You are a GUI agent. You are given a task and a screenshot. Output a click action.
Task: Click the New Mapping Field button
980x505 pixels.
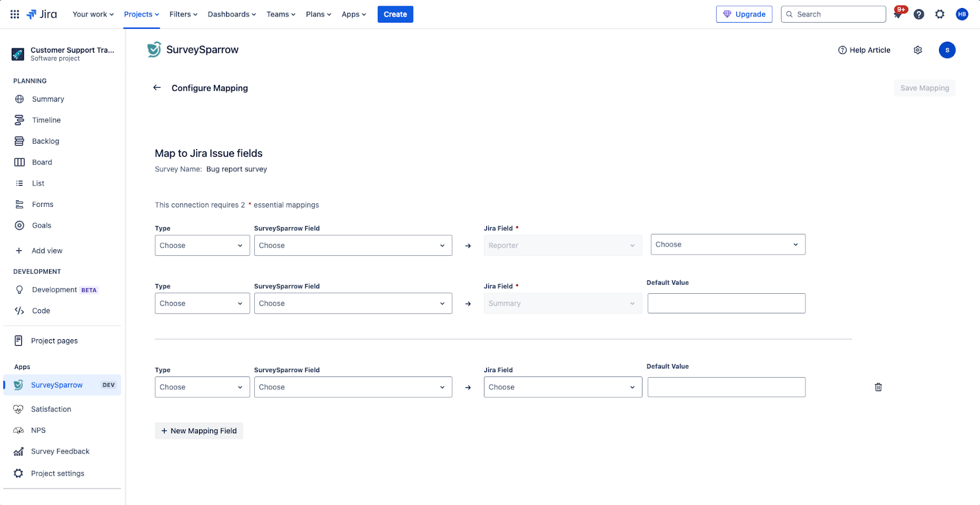[198, 431]
